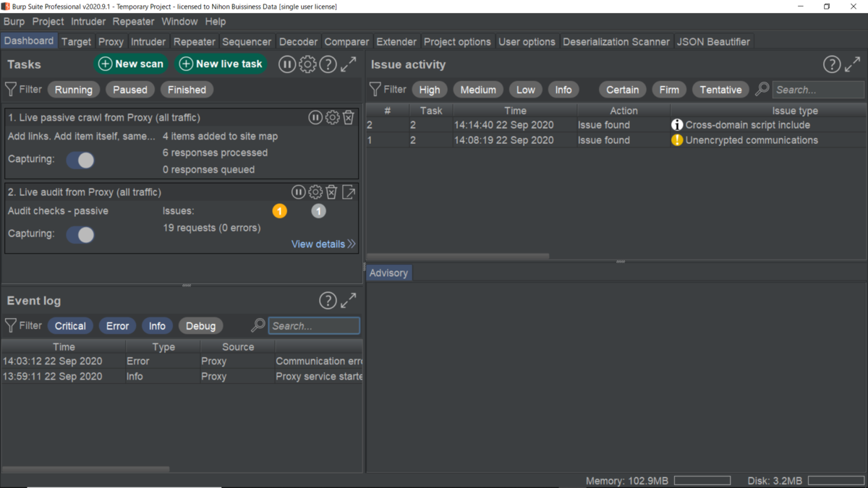
Task: Open the JSON Beautifier tab
Action: click(x=713, y=41)
